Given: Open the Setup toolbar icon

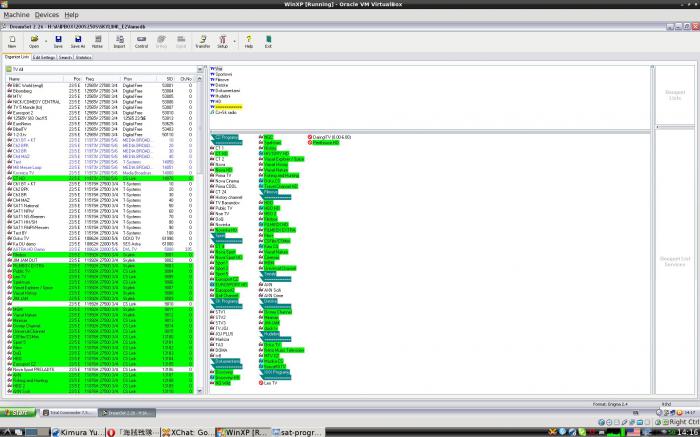Looking at the screenshot, I should tap(222, 42).
